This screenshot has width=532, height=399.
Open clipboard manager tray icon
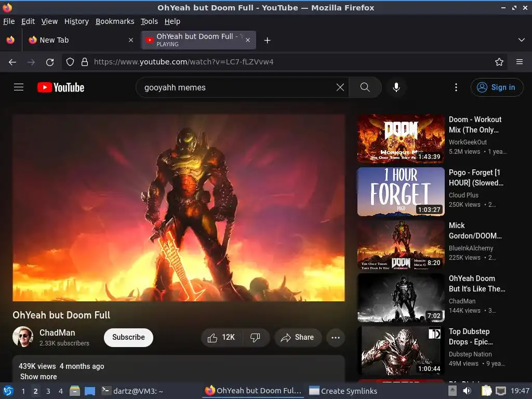point(486,391)
